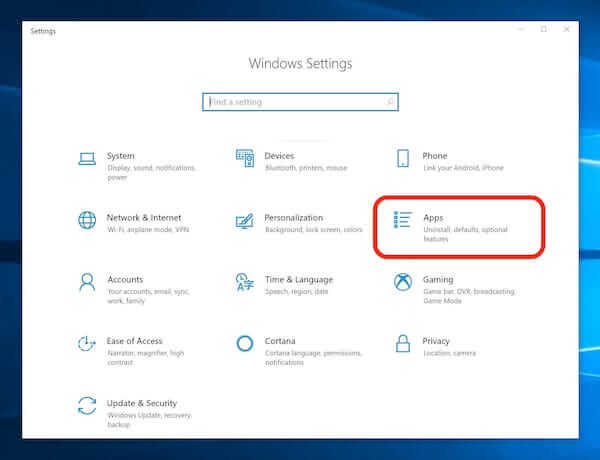
Task: Choose the Privacy label
Action: coord(436,341)
